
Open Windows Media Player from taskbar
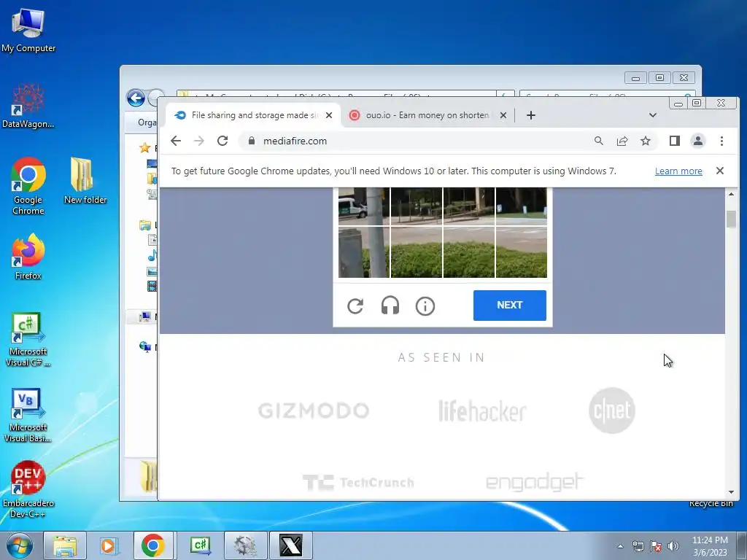(109, 545)
